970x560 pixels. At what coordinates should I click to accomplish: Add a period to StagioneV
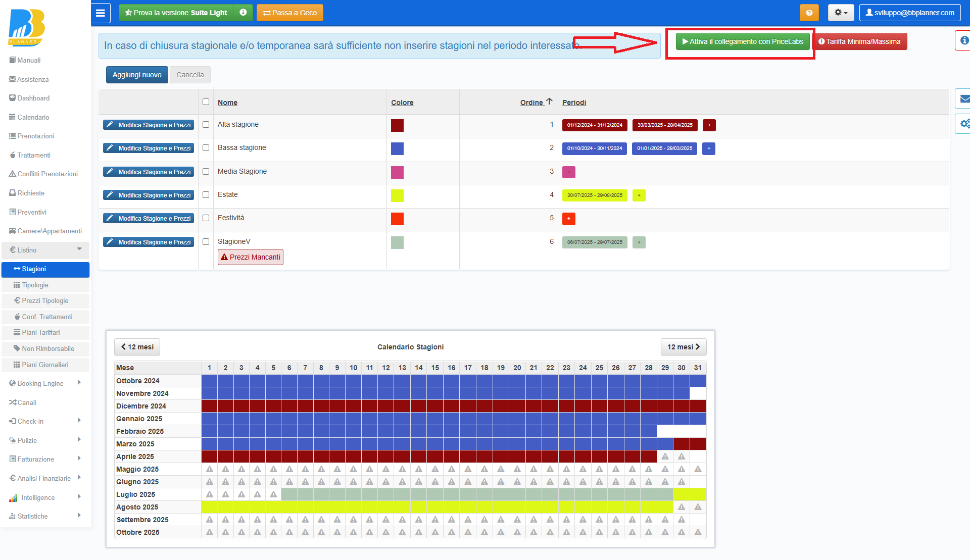[639, 242]
